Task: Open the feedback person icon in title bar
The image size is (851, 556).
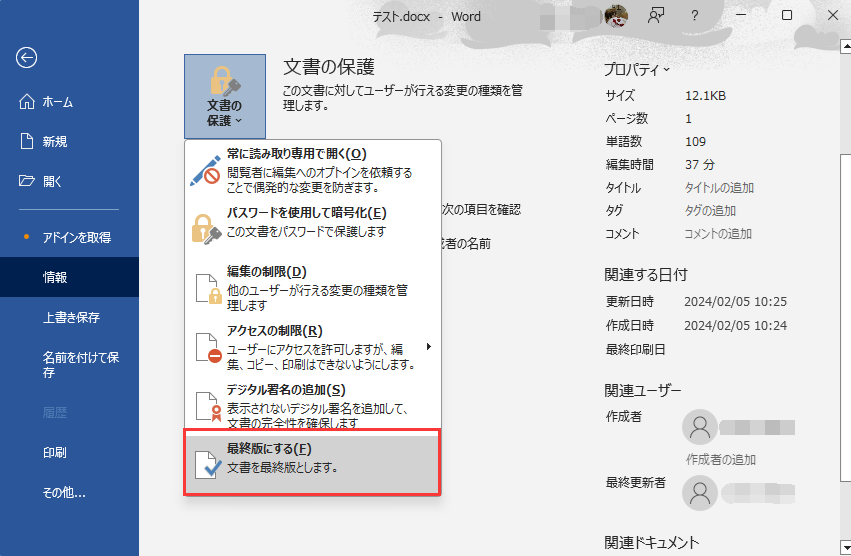Action: [656, 16]
